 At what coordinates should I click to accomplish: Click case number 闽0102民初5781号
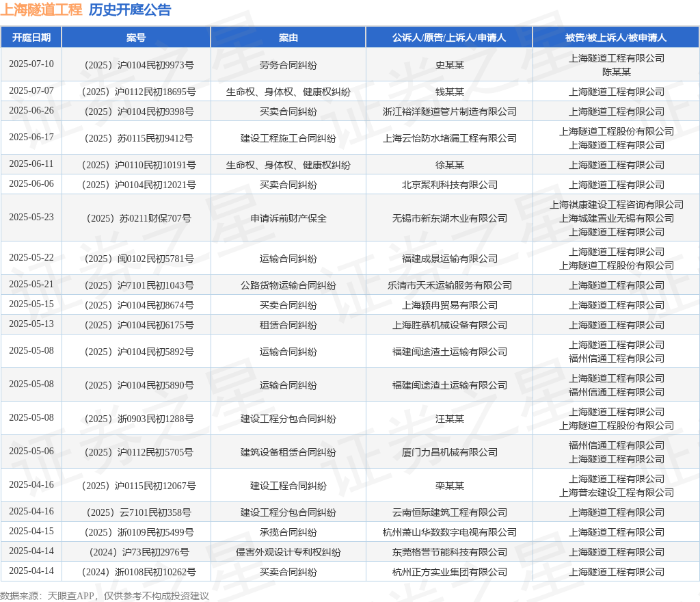click(x=139, y=259)
